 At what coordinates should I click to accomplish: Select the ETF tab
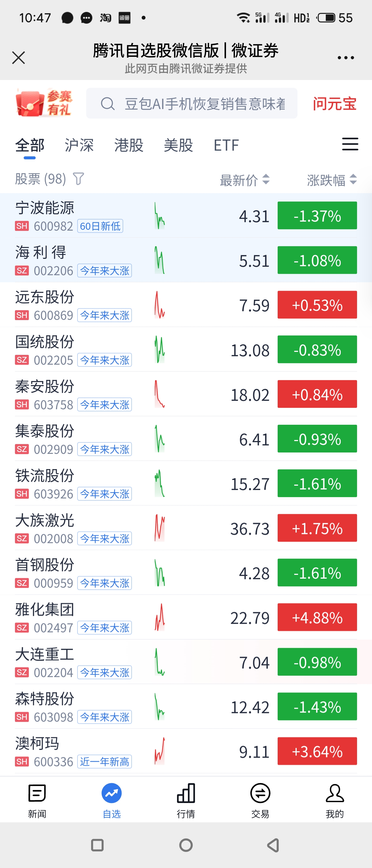pos(226,145)
